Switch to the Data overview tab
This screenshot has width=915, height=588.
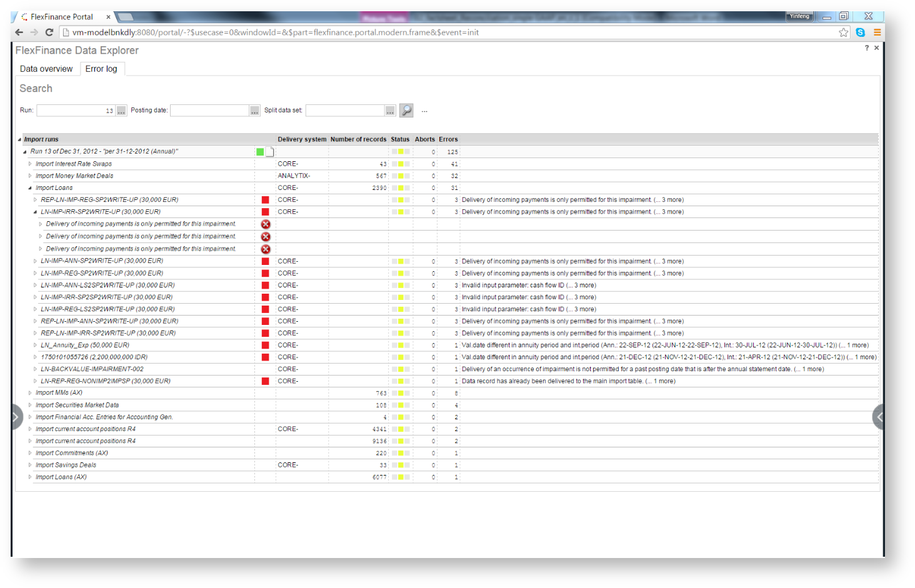coord(46,69)
